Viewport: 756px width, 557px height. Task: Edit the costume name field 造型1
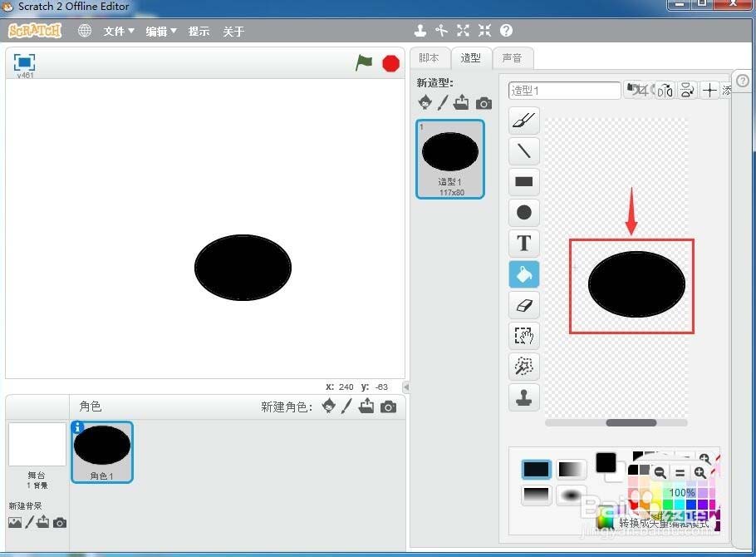(x=564, y=91)
